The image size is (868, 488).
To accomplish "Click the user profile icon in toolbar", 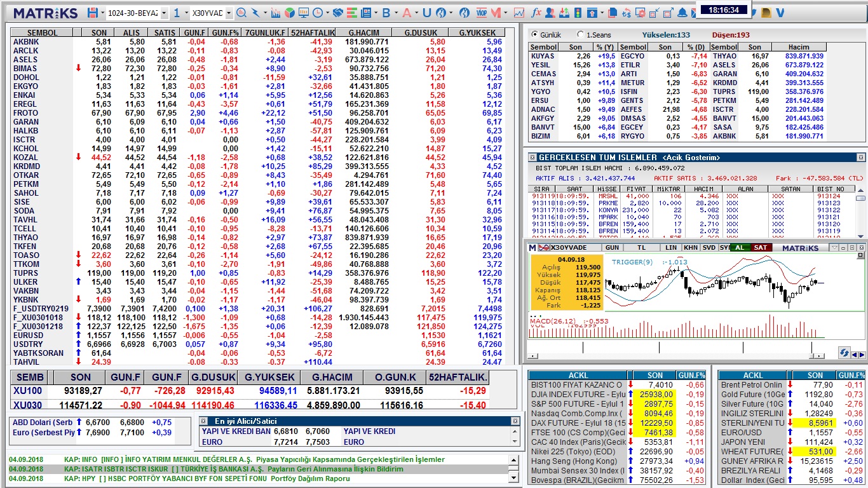I will [550, 13].
